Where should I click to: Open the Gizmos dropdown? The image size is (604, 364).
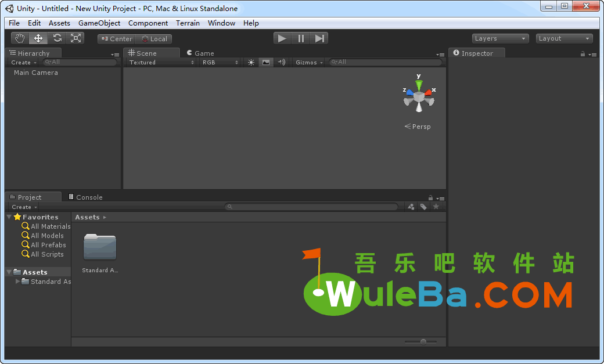309,62
